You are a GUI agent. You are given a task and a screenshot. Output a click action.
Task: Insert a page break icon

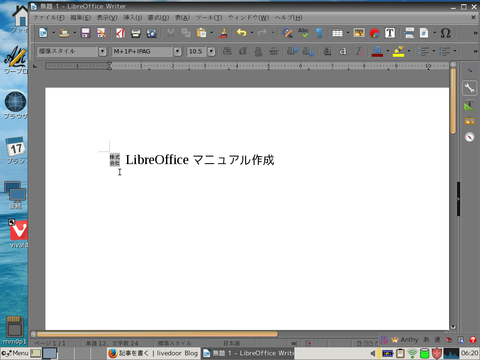click(x=409, y=33)
